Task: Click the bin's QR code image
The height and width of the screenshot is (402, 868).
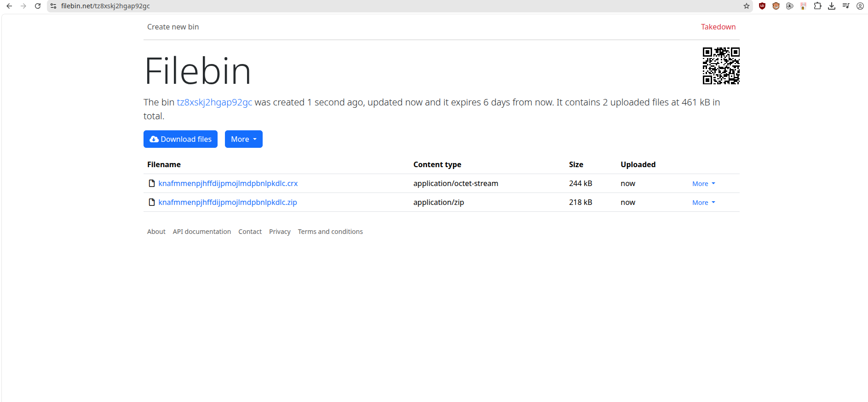Action: click(721, 66)
